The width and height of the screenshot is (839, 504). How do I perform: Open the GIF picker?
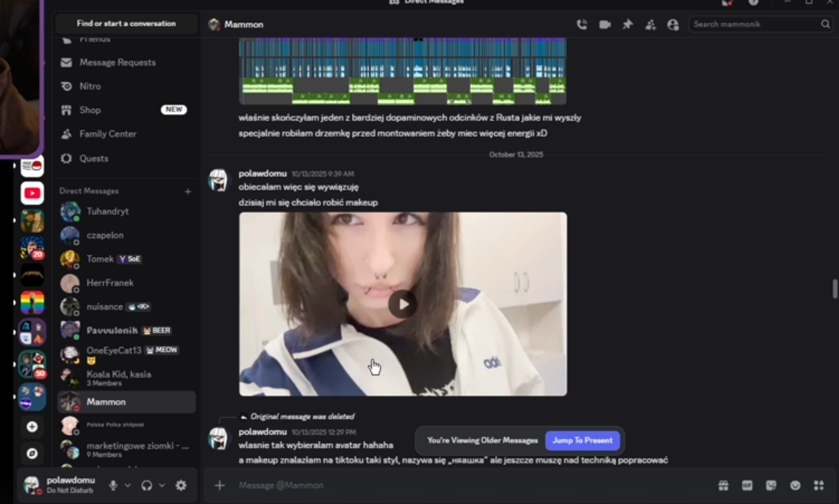coord(747,485)
